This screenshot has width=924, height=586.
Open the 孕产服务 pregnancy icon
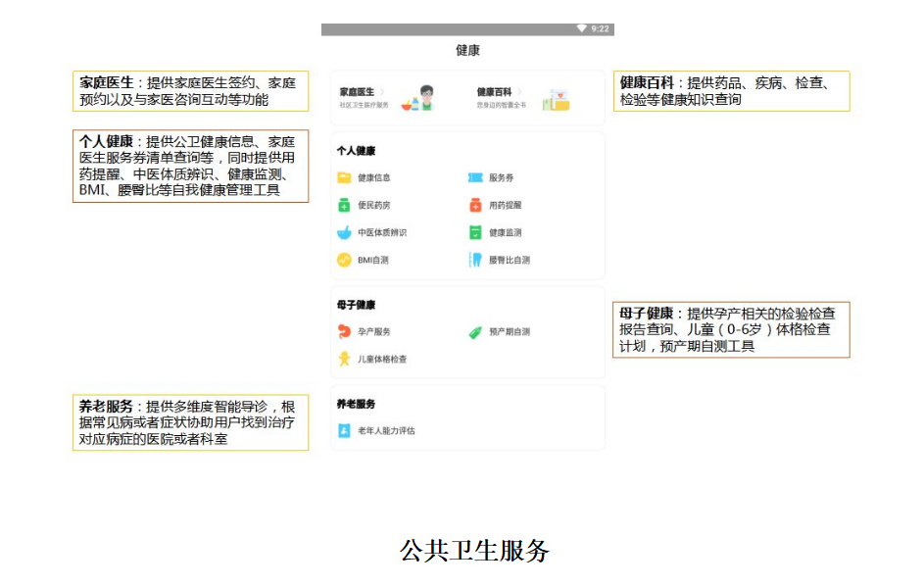pyautogui.click(x=344, y=332)
